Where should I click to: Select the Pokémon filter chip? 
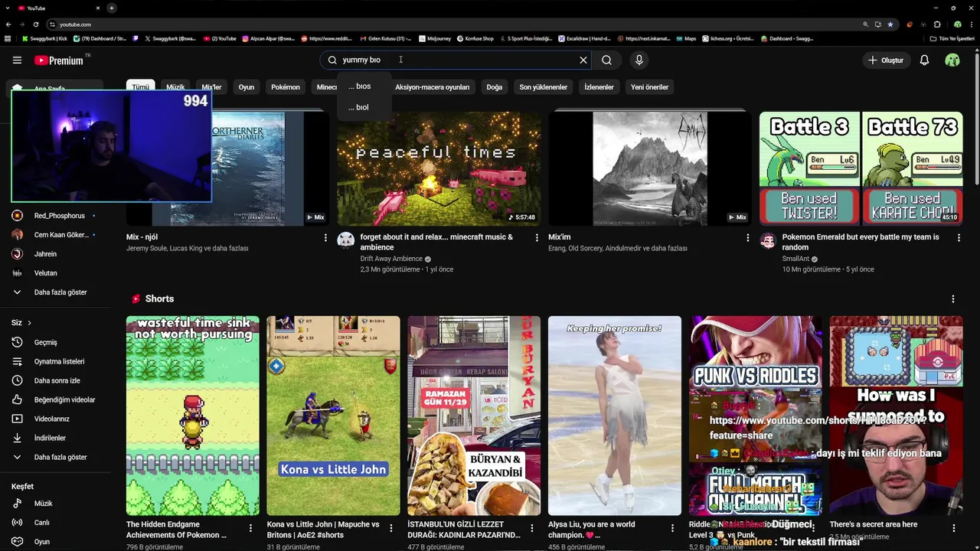(286, 87)
